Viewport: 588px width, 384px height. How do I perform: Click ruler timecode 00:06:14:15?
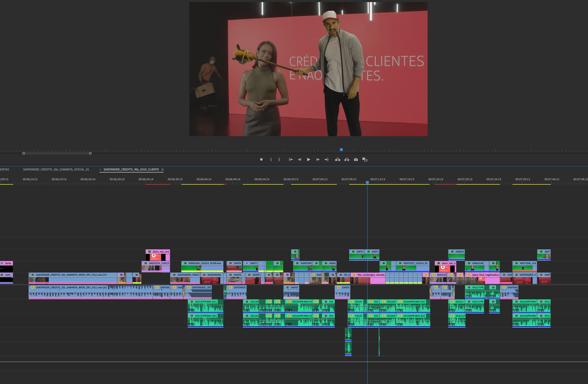tap(30, 179)
